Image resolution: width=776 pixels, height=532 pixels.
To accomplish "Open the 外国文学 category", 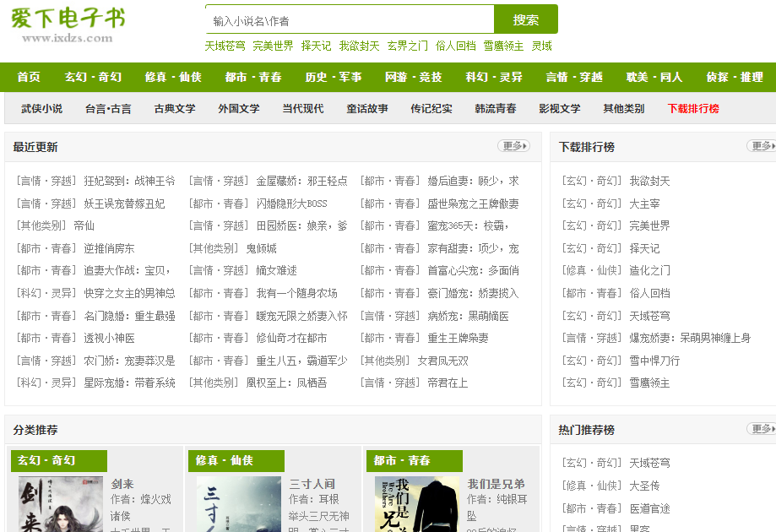I will point(239,109).
